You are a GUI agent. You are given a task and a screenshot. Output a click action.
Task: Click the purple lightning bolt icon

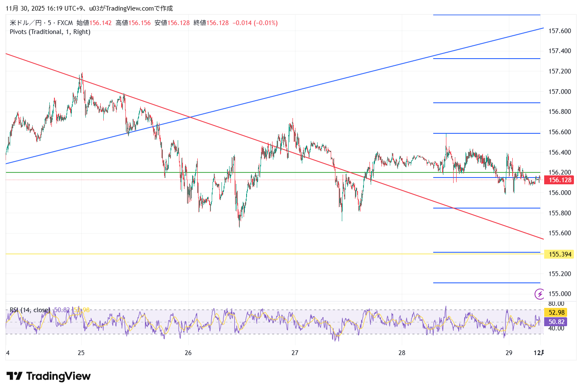539,294
